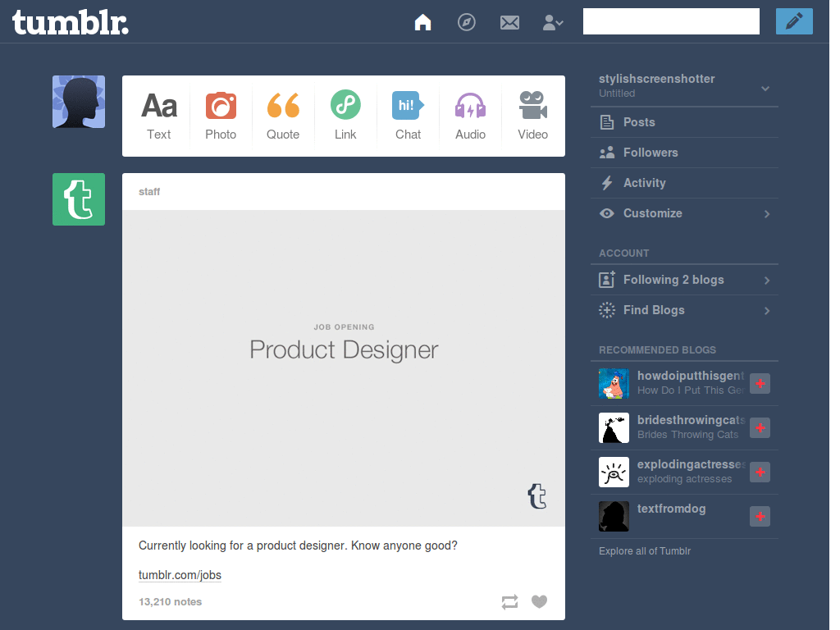Click the Followers people icon

click(607, 153)
